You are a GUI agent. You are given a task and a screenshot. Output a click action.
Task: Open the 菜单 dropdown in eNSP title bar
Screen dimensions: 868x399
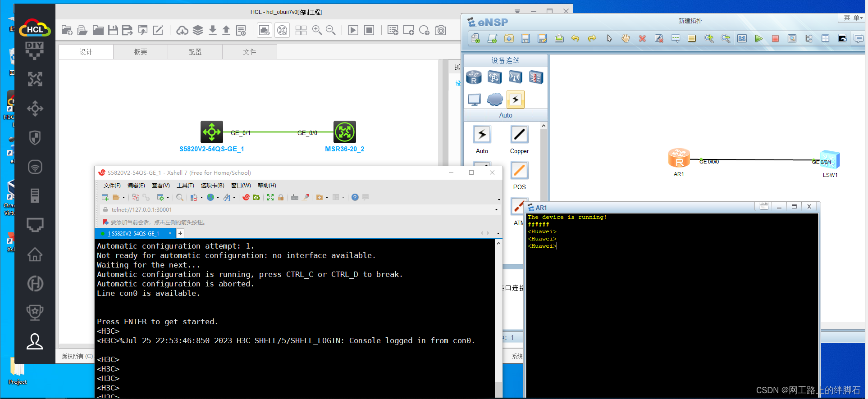click(x=853, y=18)
